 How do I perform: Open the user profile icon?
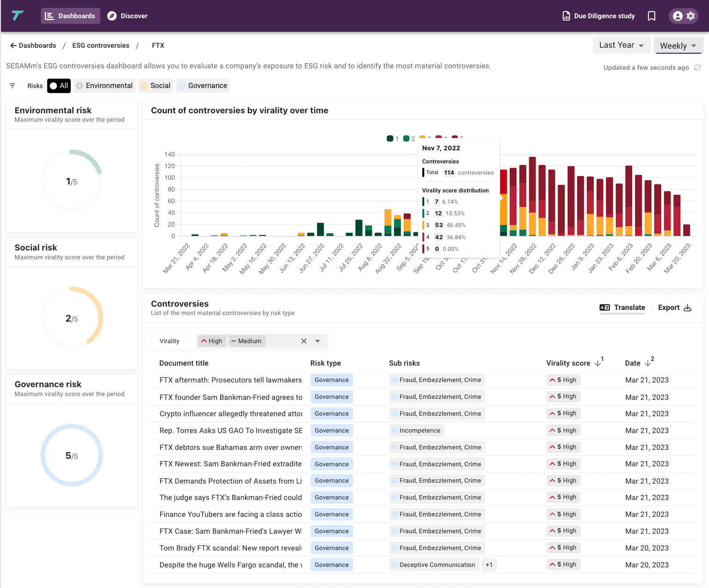(x=677, y=16)
